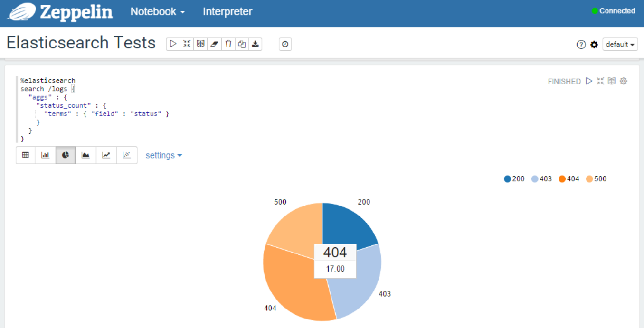The height and width of the screenshot is (328, 644).
Task: Click the Elasticsearch Tests notebook title
Action: 81,43
